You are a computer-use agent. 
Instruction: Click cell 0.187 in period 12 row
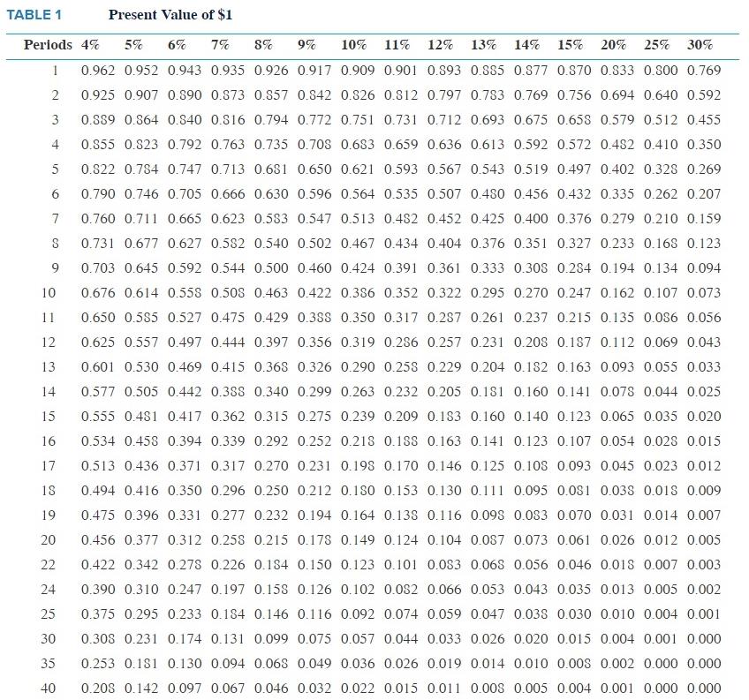click(x=574, y=342)
